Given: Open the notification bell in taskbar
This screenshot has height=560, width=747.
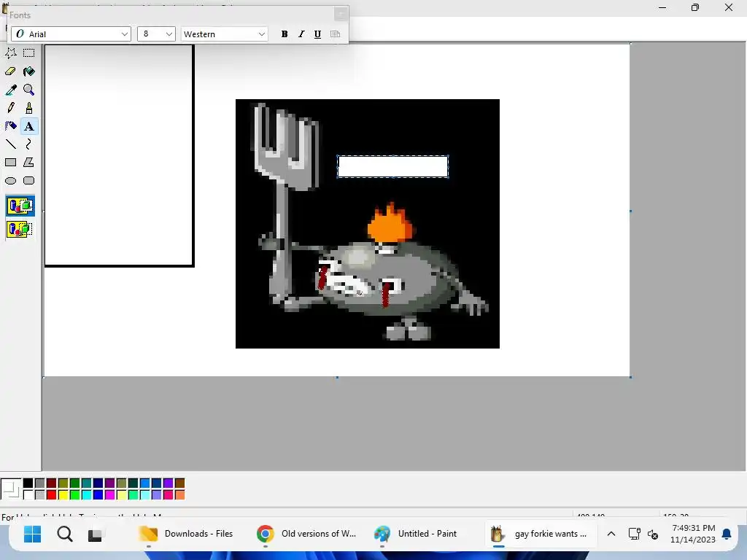Looking at the screenshot, I should (x=727, y=534).
